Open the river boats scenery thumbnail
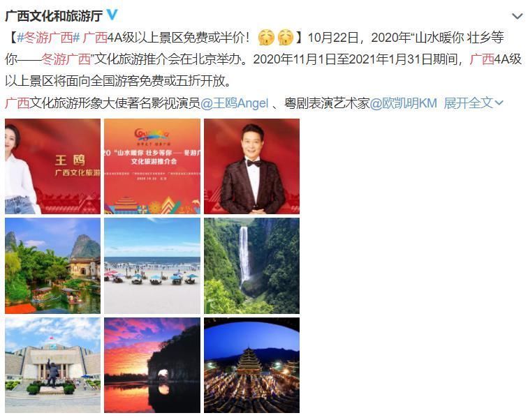 [x=52, y=266]
